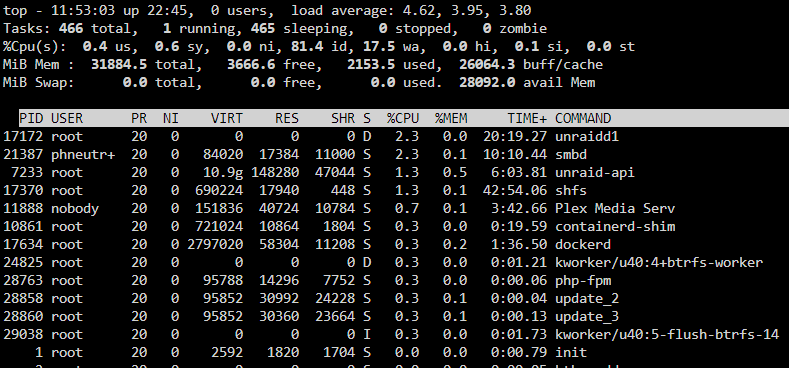Click the update_3 command name
789x368 pixels.
tap(587, 317)
